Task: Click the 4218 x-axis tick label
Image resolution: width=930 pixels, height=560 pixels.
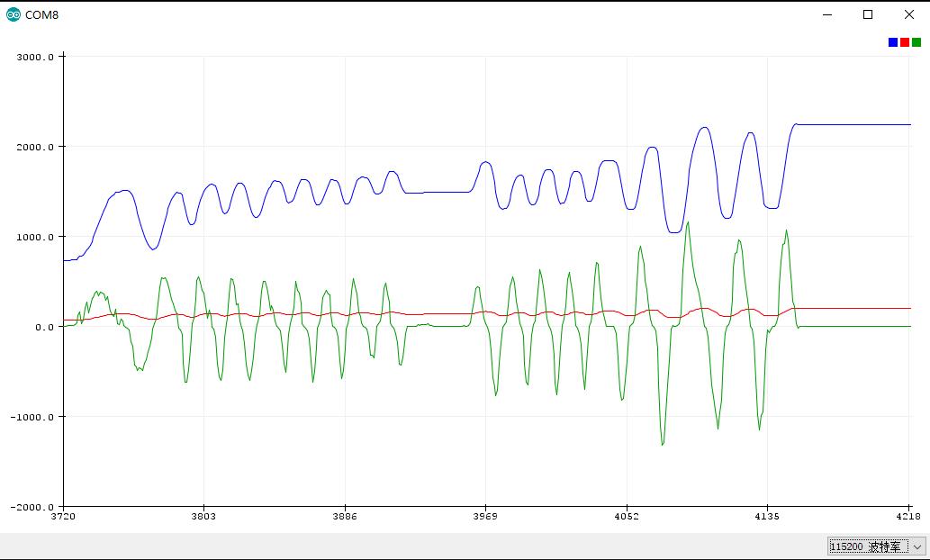Action: point(909,516)
